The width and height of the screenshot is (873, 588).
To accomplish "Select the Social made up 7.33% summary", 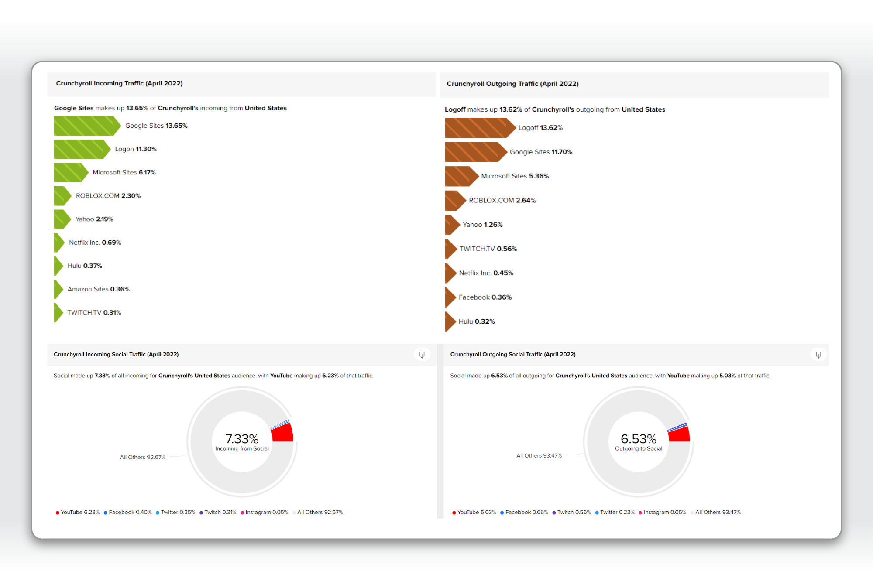I will 213,376.
